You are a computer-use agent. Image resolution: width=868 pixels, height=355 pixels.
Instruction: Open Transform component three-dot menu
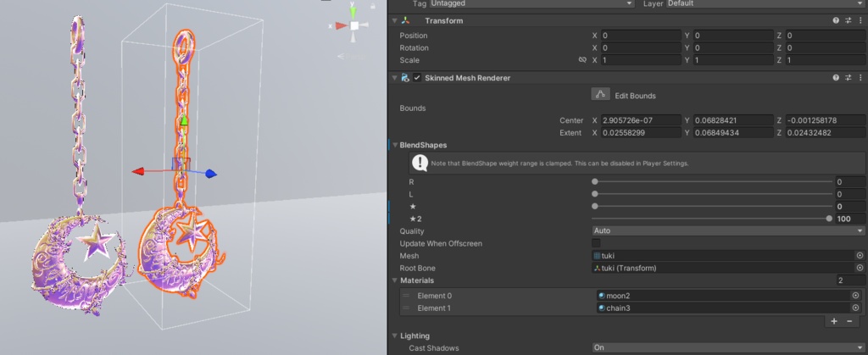coord(861,20)
